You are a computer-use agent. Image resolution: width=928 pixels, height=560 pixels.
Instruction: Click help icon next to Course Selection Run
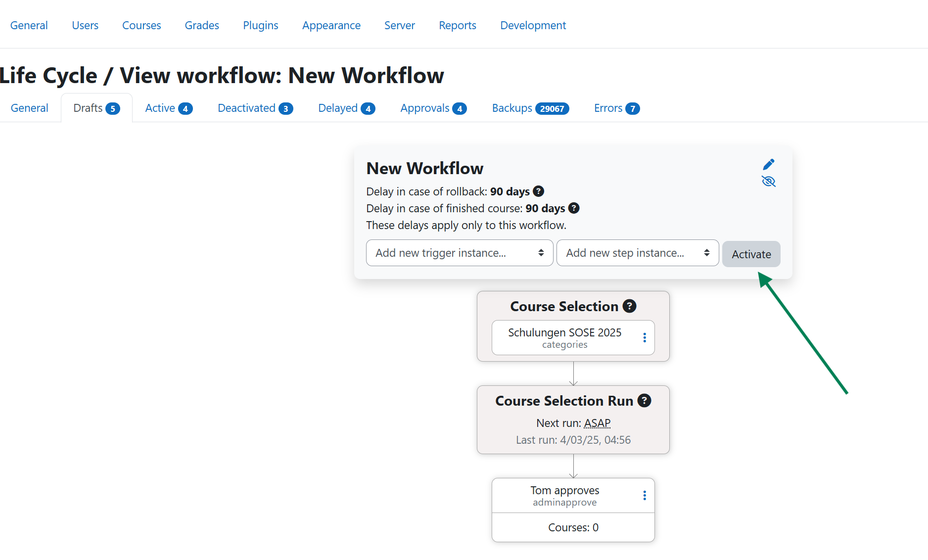(644, 401)
